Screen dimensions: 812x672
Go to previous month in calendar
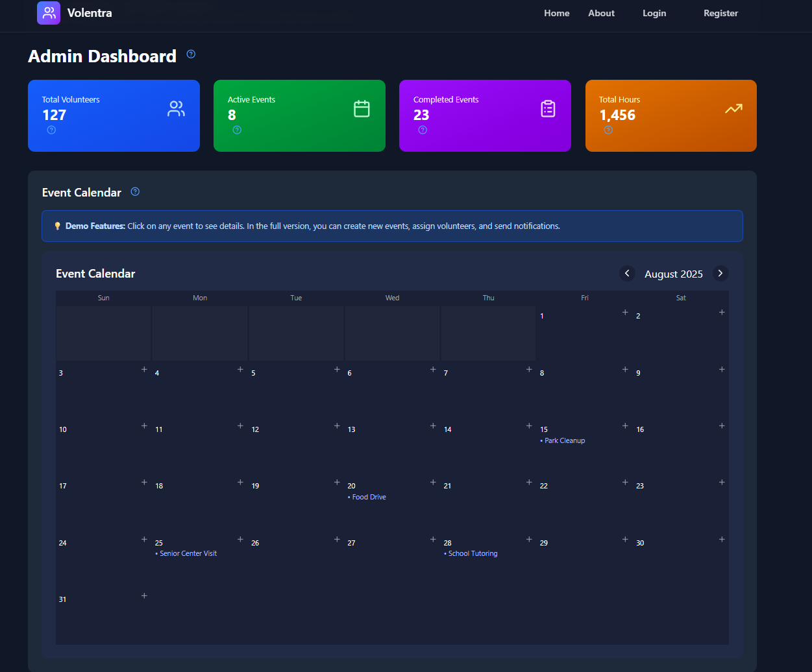(x=627, y=273)
